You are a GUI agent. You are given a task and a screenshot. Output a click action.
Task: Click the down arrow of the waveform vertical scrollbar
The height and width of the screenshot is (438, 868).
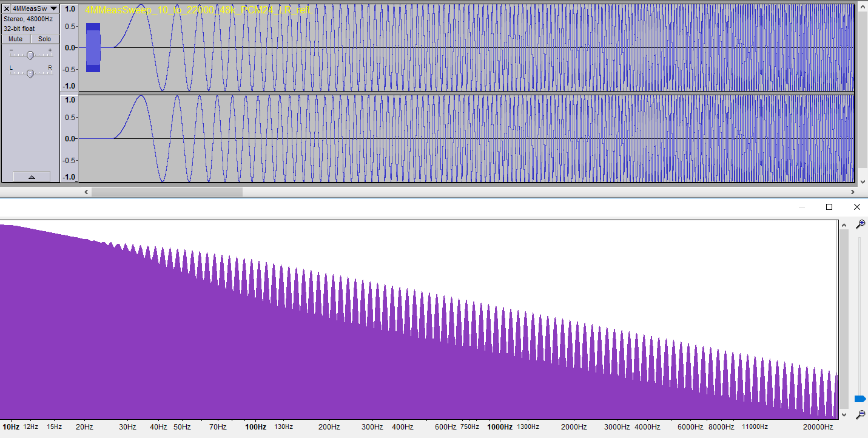pyautogui.click(x=863, y=181)
